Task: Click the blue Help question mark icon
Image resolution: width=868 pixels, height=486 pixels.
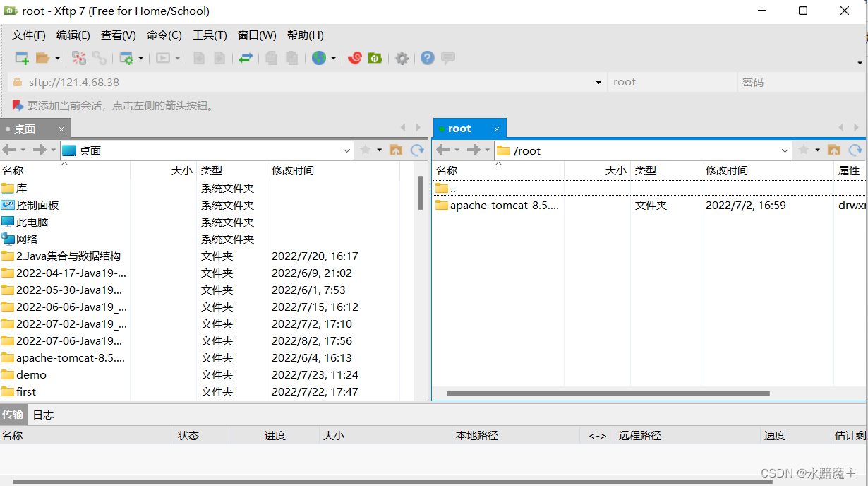Action: coord(427,58)
